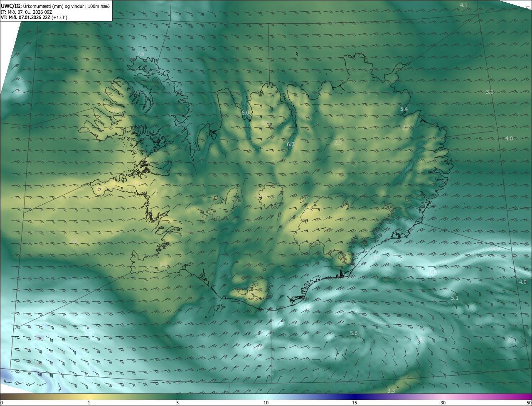
Task: Click the 1 tick on the colour scale
Action: (89, 403)
